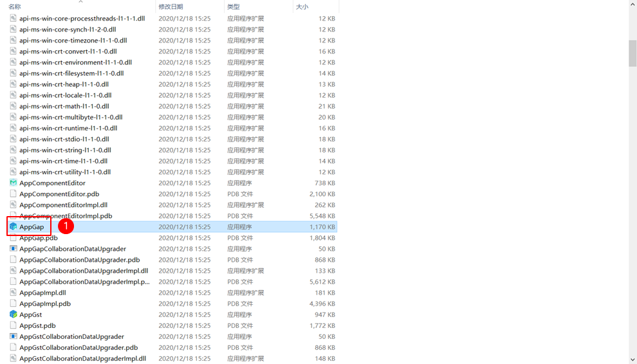Click icon of api-ms-win-crt-locale-l1-1-0.dll
637x364 pixels.
[14, 95]
